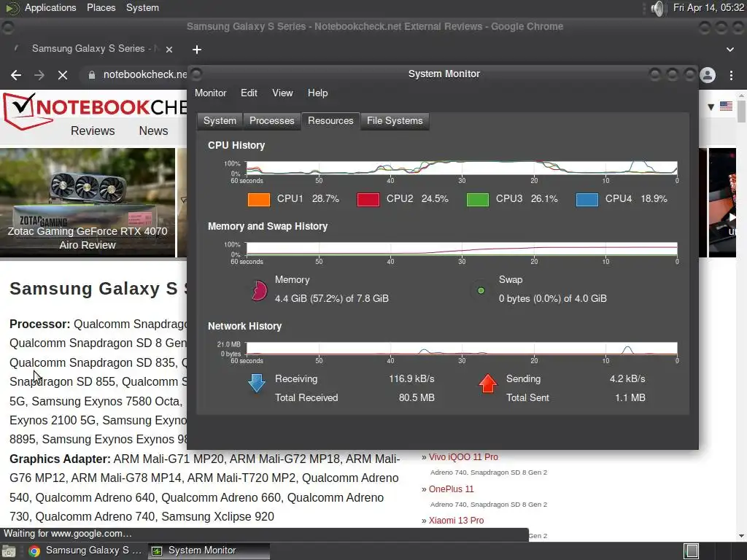Open the Chrome three-dot menu

click(731, 75)
